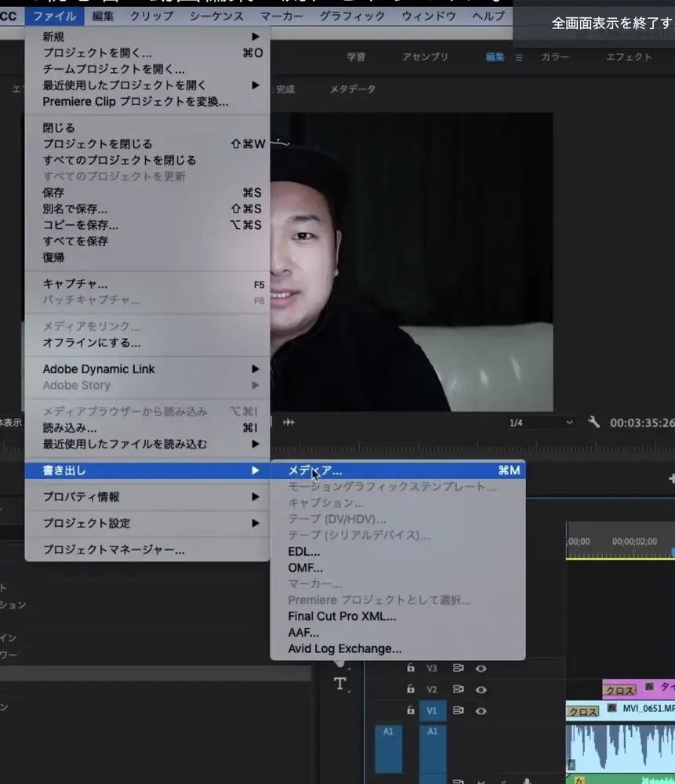Toggle sync lock on the V2 track

(x=458, y=689)
